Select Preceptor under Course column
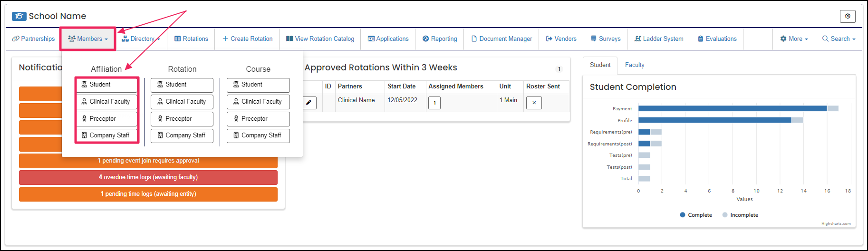 click(258, 119)
